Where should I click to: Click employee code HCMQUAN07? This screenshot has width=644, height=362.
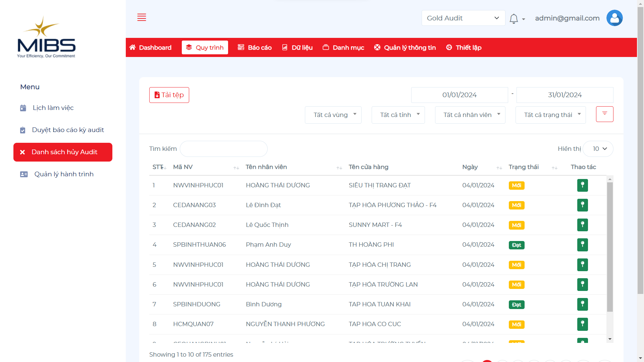(x=193, y=324)
